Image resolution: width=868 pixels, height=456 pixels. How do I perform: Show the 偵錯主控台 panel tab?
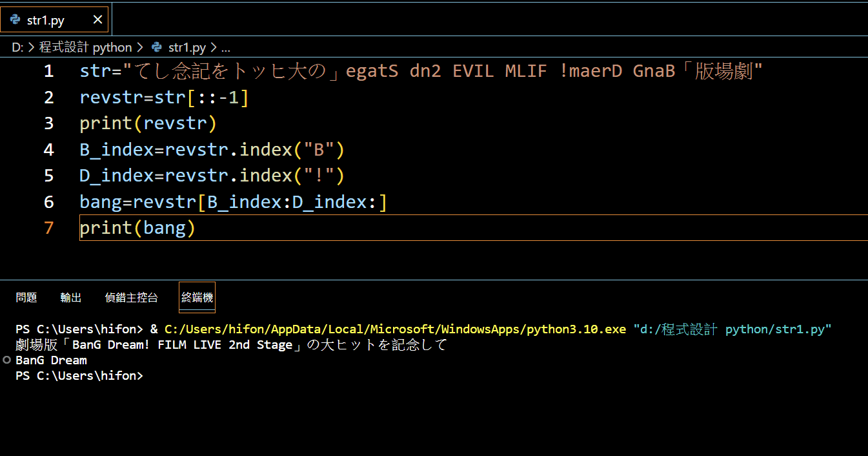pyautogui.click(x=131, y=297)
